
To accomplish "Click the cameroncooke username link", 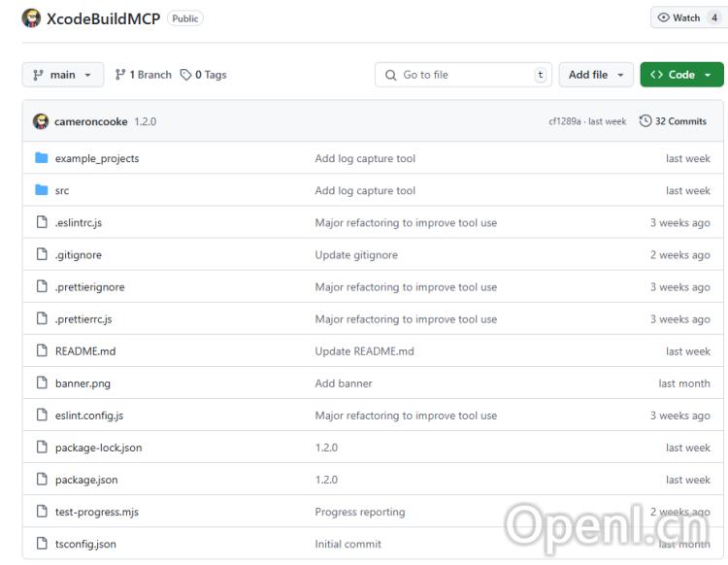I will point(90,121).
